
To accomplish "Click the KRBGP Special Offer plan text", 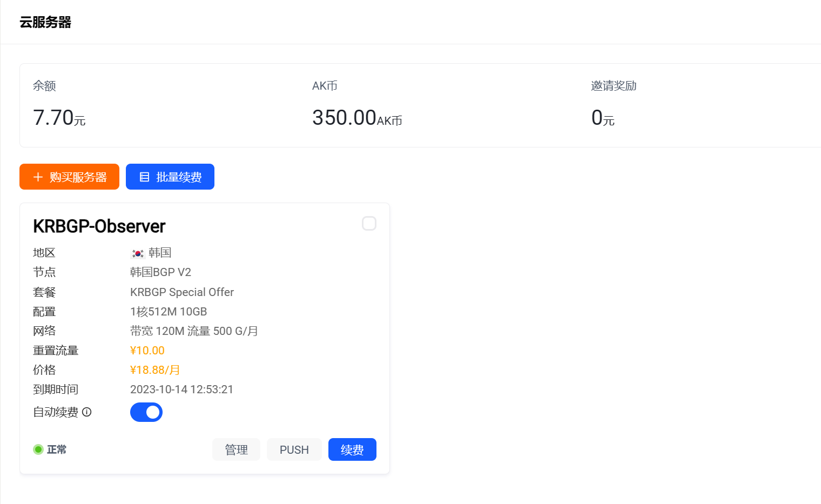I will pos(182,292).
